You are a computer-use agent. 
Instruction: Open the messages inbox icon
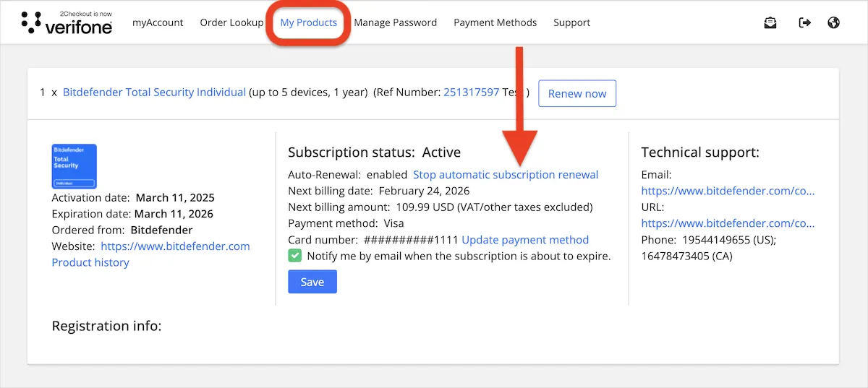770,22
